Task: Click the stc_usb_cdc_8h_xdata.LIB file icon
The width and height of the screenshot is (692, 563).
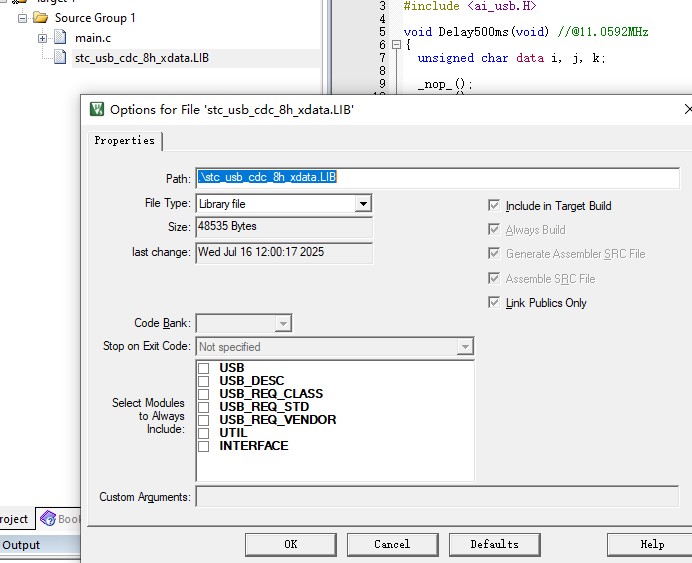Action: point(61,58)
